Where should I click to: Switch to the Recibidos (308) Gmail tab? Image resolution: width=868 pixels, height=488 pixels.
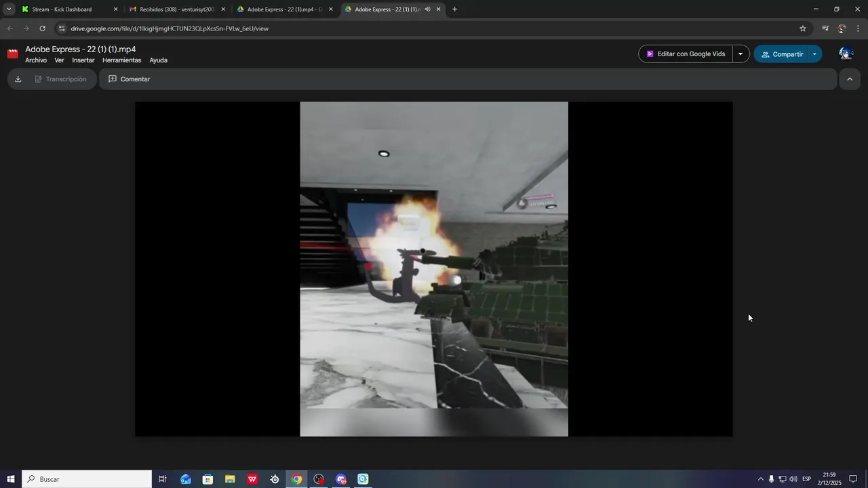point(176,9)
